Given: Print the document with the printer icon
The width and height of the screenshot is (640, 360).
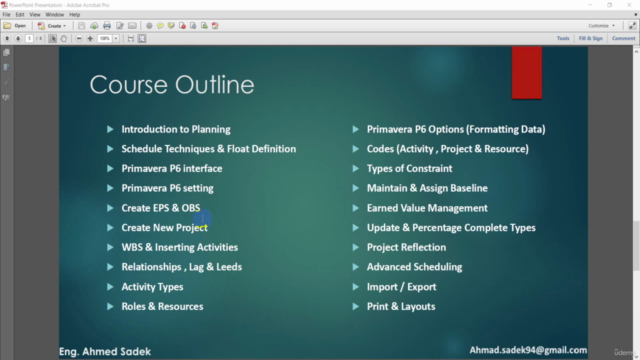Looking at the screenshot, I should click(107, 26).
